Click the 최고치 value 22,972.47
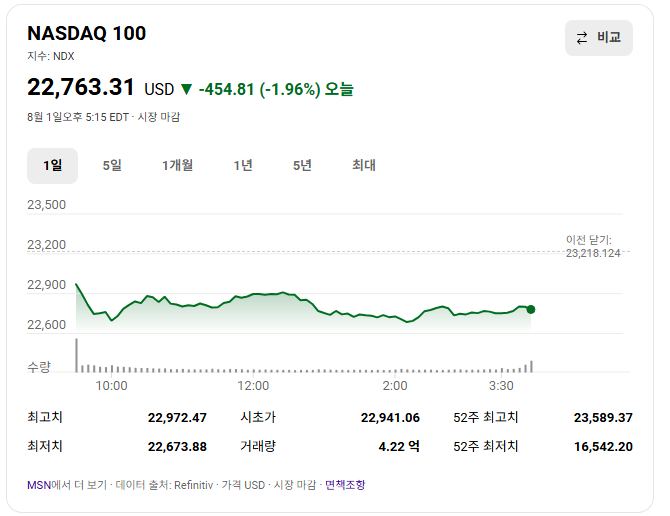Screen dimensions: 670x516 (x=177, y=418)
